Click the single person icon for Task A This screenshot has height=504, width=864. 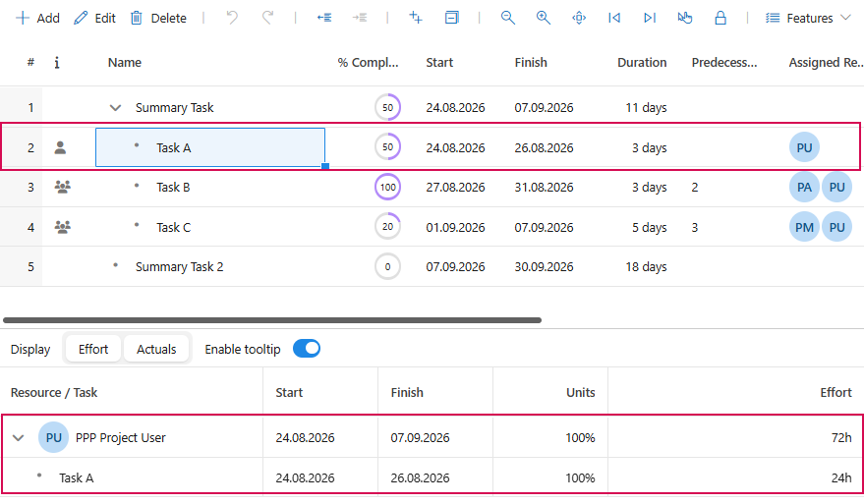click(x=60, y=147)
